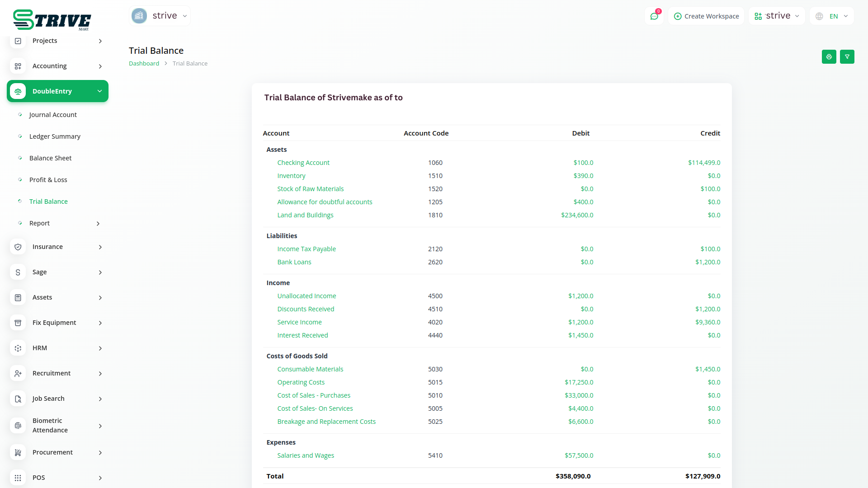The width and height of the screenshot is (868, 488).
Task: Click the Biometric Attendance fingerprint icon
Action: (x=18, y=426)
